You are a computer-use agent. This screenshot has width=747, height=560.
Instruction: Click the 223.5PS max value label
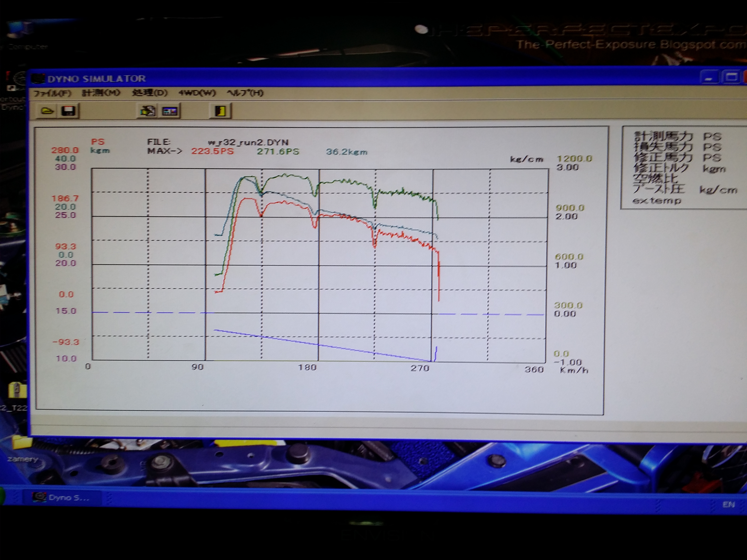212,151
